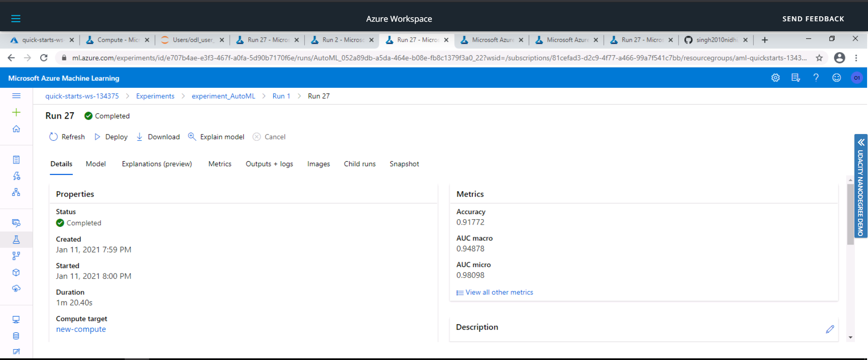Viewport: 868px width, 360px height.
Task: Click View all other metrics link
Action: [x=495, y=293]
